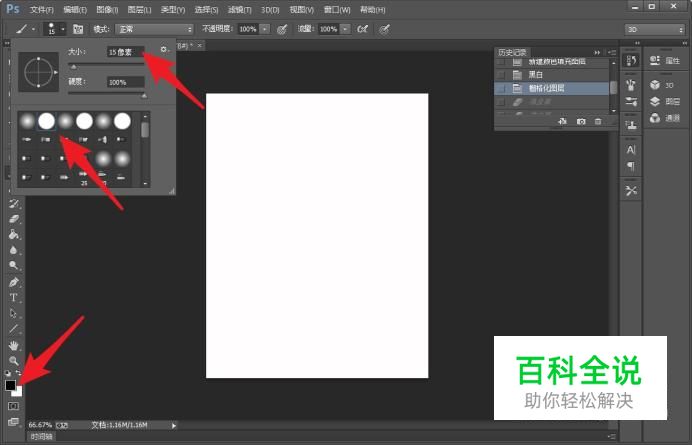The image size is (692, 445).
Task: Open the brush panel toggle icon
Action: 78,29
